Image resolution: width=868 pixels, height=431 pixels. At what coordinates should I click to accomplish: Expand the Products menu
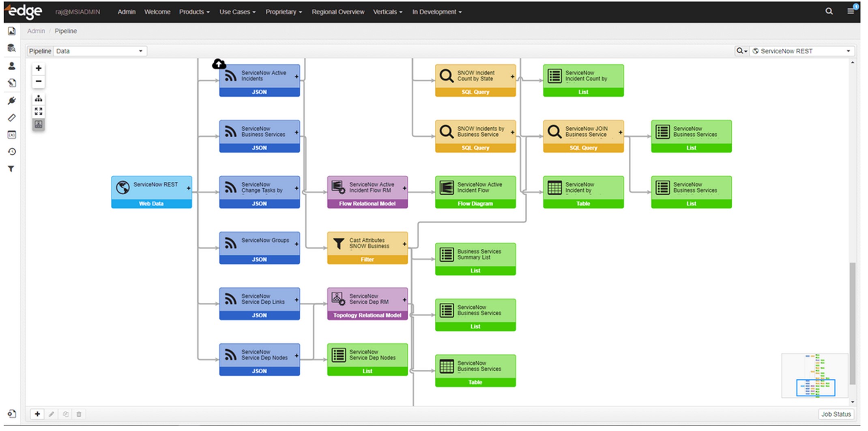click(194, 12)
